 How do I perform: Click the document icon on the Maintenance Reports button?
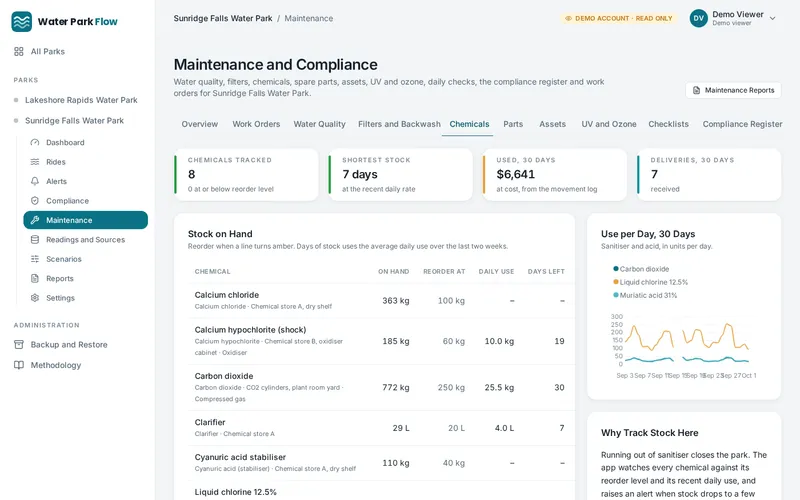pyautogui.click(x=696, y=90)
